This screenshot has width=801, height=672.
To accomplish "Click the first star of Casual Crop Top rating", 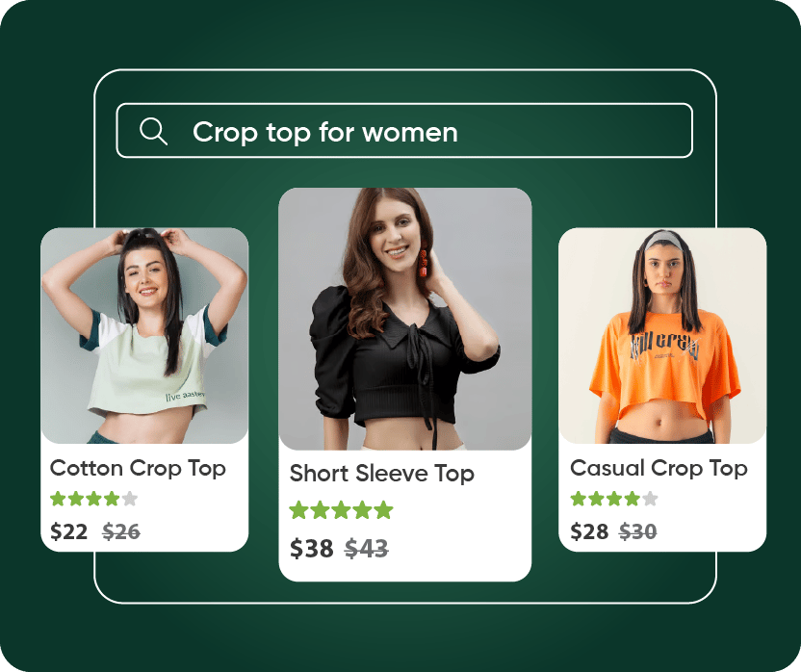I will click(x=579, y=499).
